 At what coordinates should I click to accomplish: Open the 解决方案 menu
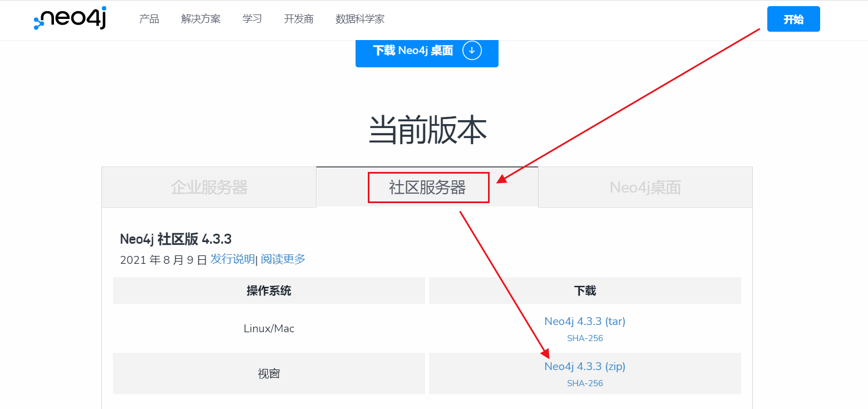click(x=201, y=19)
